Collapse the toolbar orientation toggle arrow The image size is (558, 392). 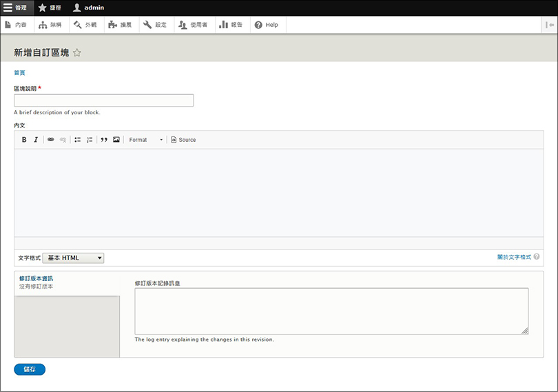point(549,25)
